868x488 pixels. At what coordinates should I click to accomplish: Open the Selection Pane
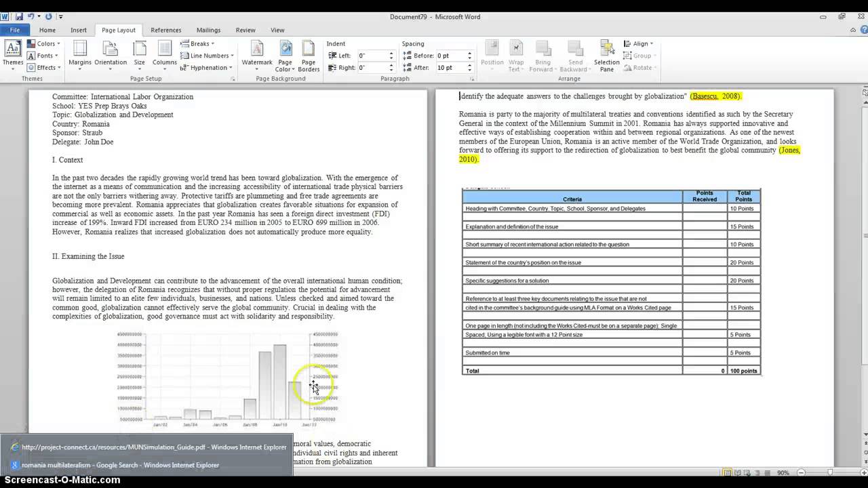click(607, 56)
